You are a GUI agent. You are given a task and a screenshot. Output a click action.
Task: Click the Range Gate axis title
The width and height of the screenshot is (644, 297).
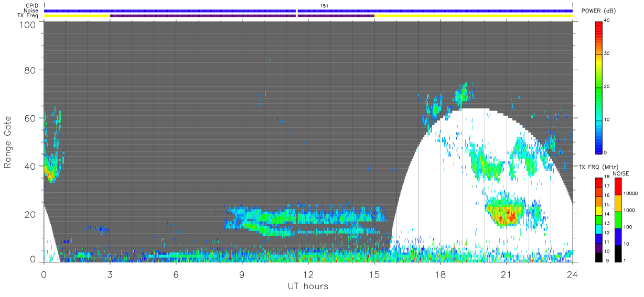coord(8,142)
